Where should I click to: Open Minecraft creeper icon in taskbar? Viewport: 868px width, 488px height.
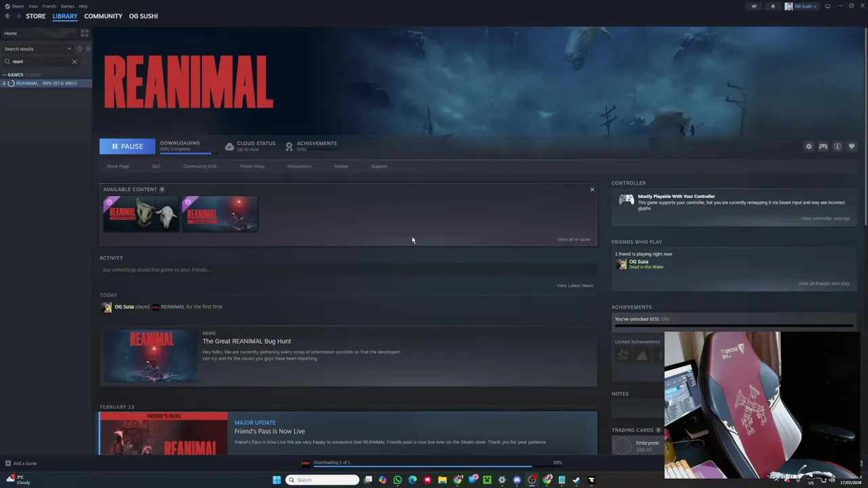(487, 480)
